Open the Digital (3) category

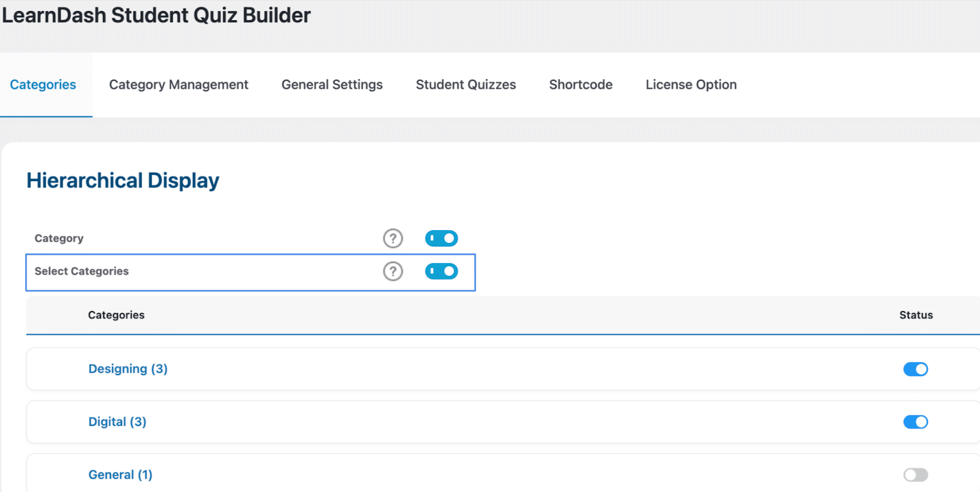pos(117,422)
